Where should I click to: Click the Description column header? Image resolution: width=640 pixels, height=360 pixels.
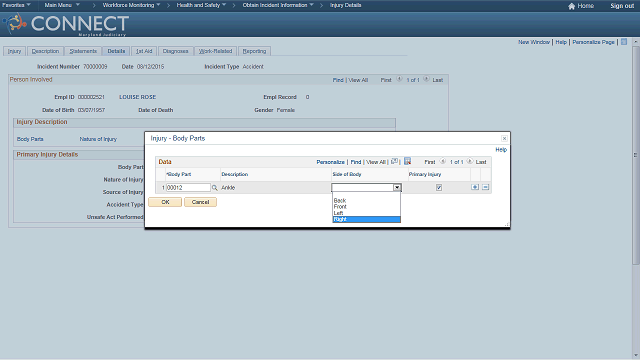235,174
